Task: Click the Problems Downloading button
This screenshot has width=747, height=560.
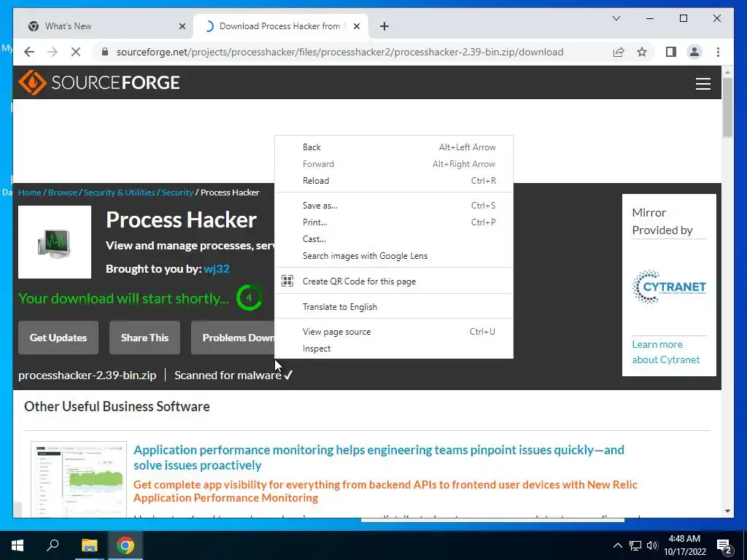Action: pyautogui.click(x=233, y=338)
